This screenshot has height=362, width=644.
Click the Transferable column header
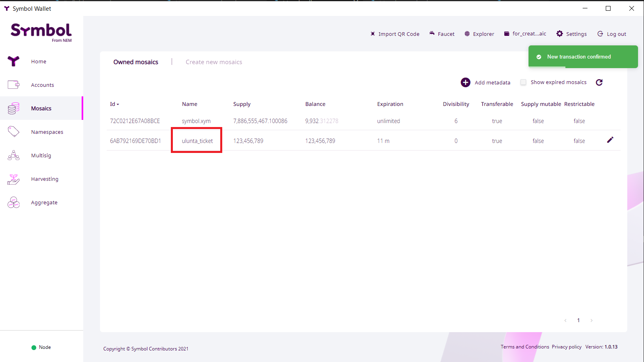click(497, 104)
